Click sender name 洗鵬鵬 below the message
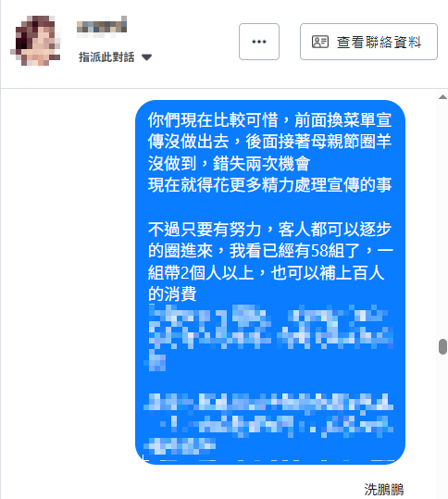Screen dimensions: 448x499 [384, 490]
